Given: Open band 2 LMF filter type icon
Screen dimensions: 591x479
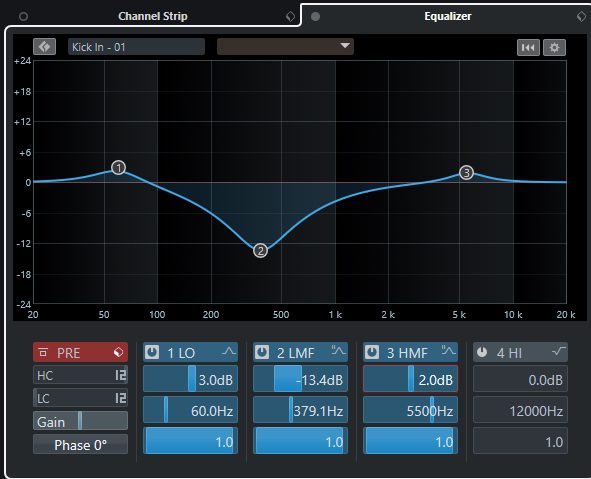Looking at the screenshot, I should [338, 351].
